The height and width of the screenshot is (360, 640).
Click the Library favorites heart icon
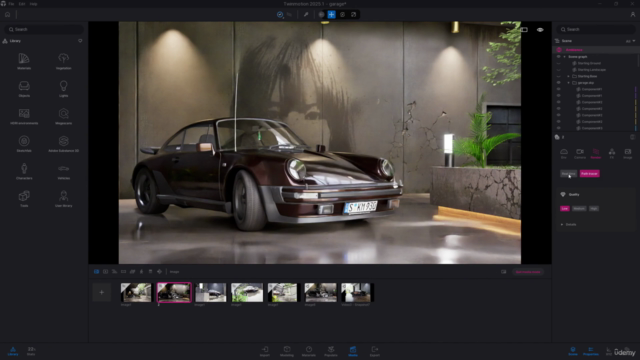[x=80, y=41]
